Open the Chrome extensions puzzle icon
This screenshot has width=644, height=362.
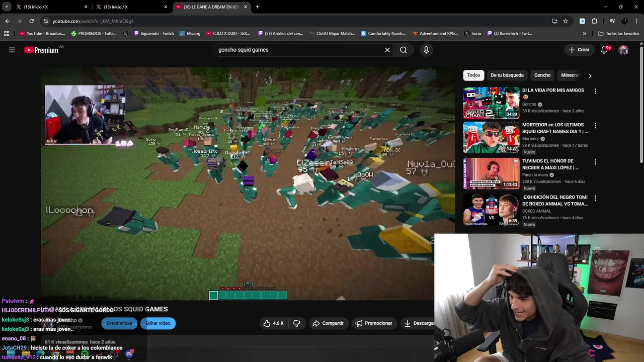(594, 21)
